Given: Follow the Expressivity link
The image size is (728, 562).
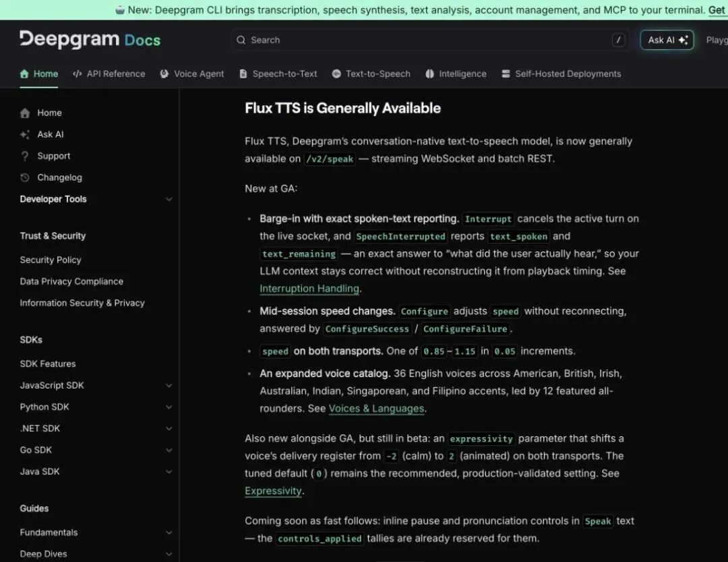Looking at the screenshot, I should pos(273,490).
